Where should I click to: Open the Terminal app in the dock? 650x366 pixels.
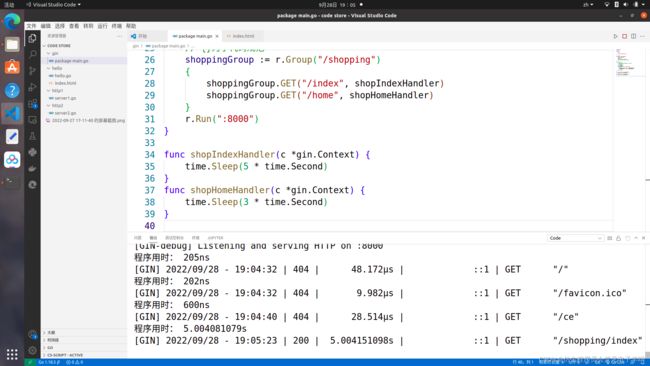click(x=12, y=182)
